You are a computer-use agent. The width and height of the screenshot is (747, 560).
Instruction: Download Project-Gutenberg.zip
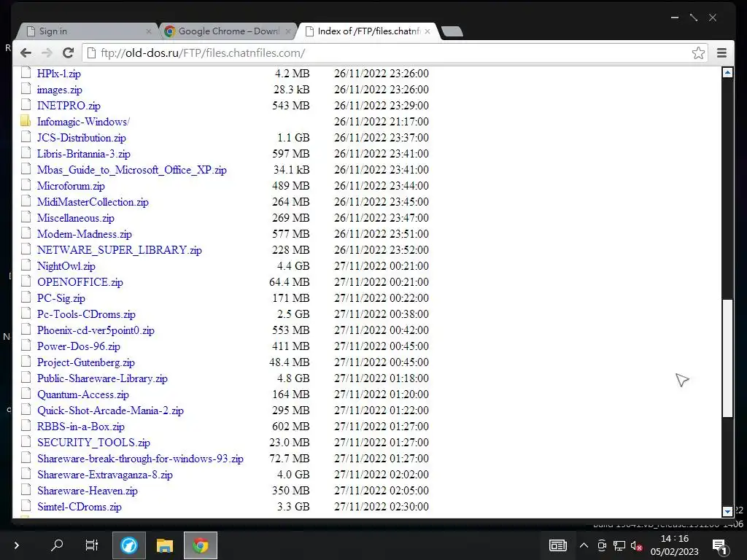click(x=86, y=362)
